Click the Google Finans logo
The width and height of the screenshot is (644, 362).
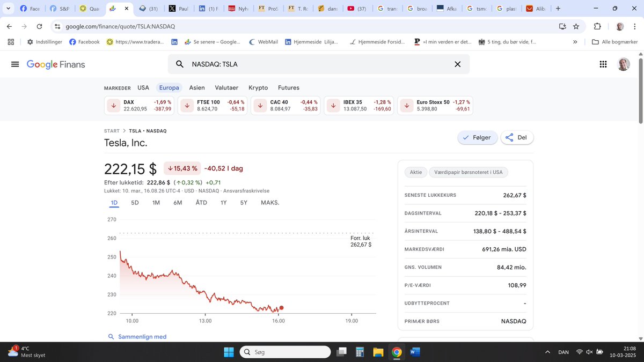click(x=56, y=64)
